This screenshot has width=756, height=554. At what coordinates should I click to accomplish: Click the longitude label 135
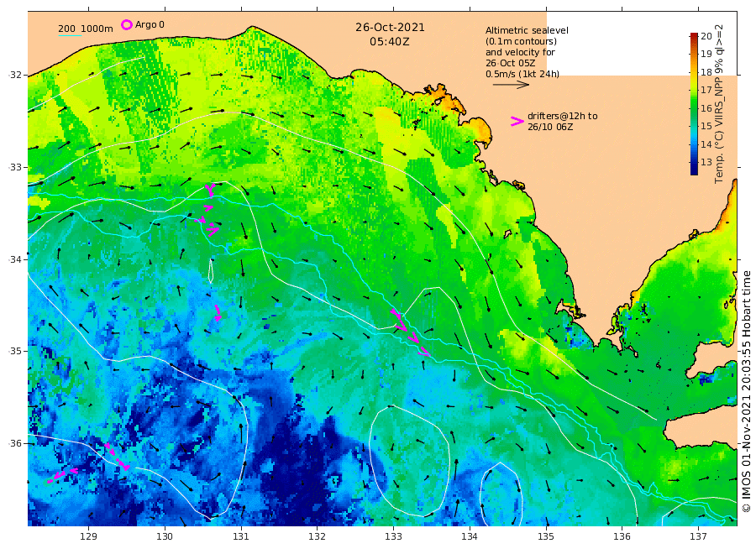pyautogui.click(x=546, y=536)
